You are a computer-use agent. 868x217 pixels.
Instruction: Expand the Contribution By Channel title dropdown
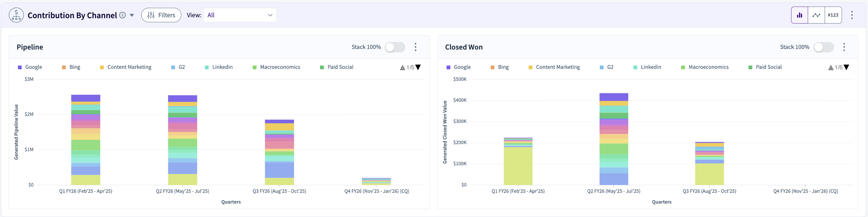point(132,15)
